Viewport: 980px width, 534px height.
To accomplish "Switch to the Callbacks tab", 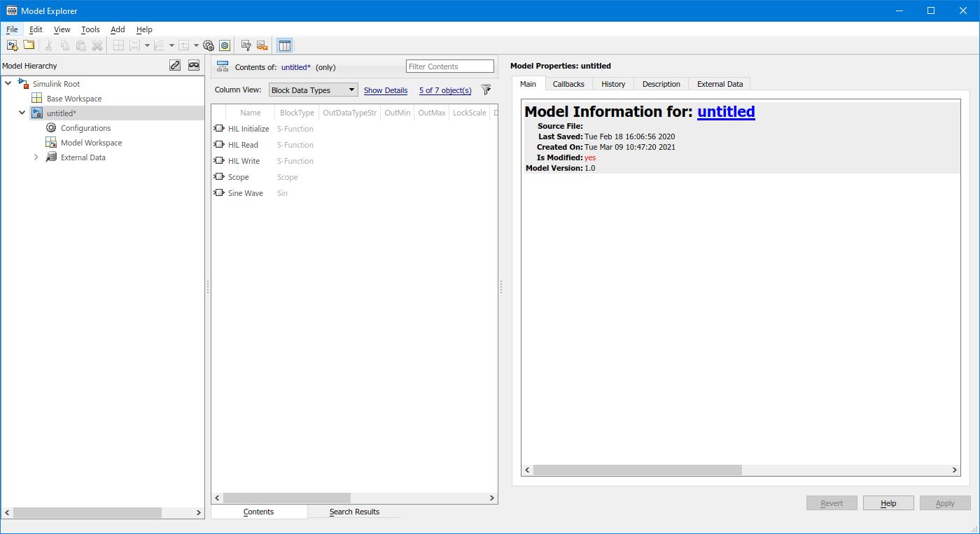I will (568, 84).
